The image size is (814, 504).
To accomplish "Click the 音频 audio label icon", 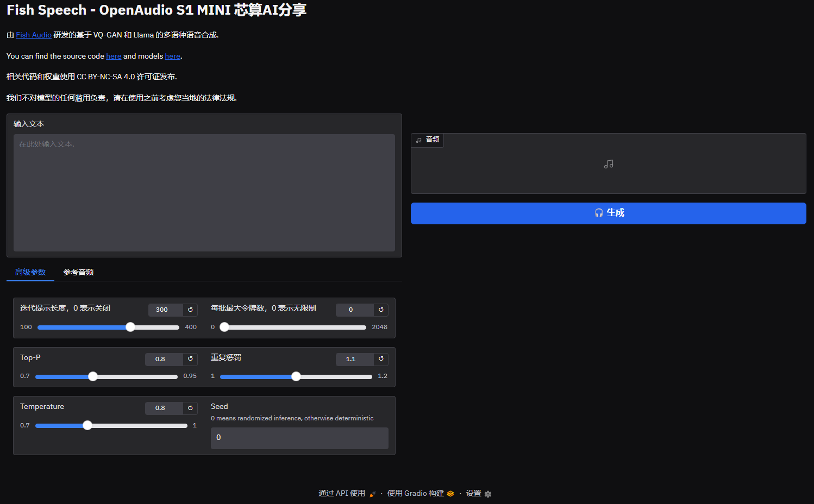I will coord(419,140).
